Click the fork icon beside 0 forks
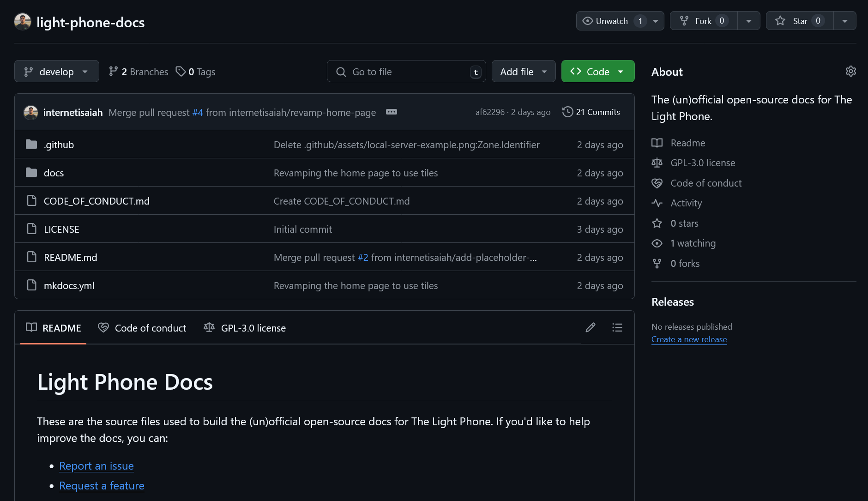The height and width of the screenshot is (501, 868). tap(657, 263)
